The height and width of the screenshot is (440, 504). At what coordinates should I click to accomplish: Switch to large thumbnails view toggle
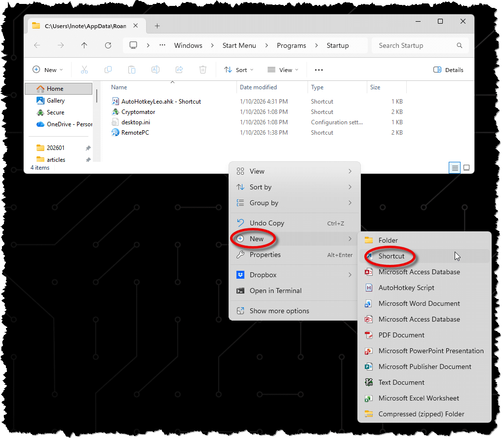click(466, 168)
